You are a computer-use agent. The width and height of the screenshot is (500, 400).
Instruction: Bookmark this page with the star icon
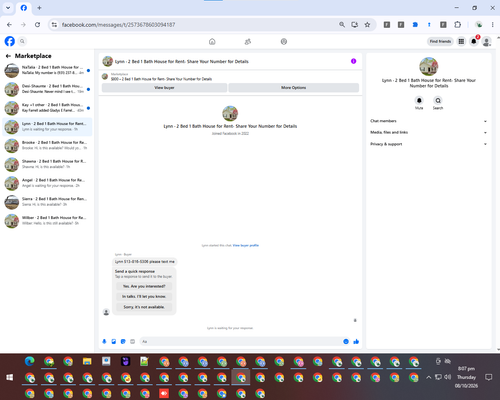(x=367, y=25)
